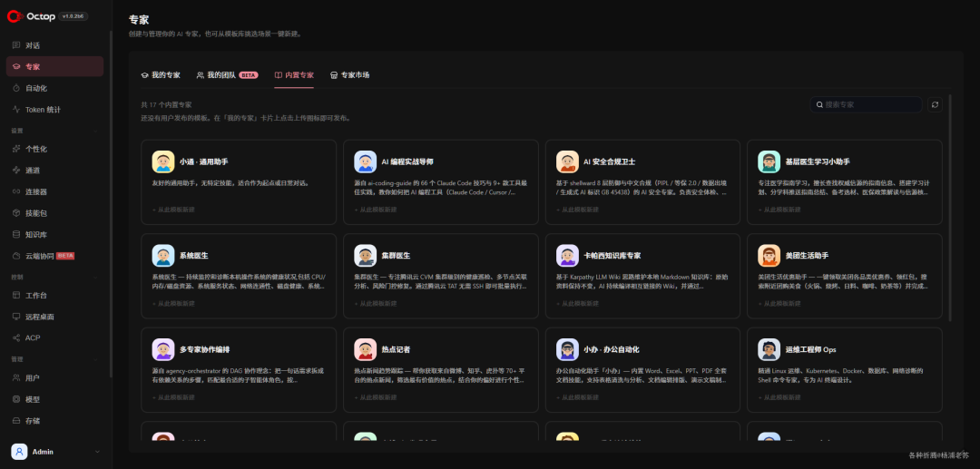Click 从此模板新建 on 多专家协作编排 card

pyautogui.click(x=173, y=397)
